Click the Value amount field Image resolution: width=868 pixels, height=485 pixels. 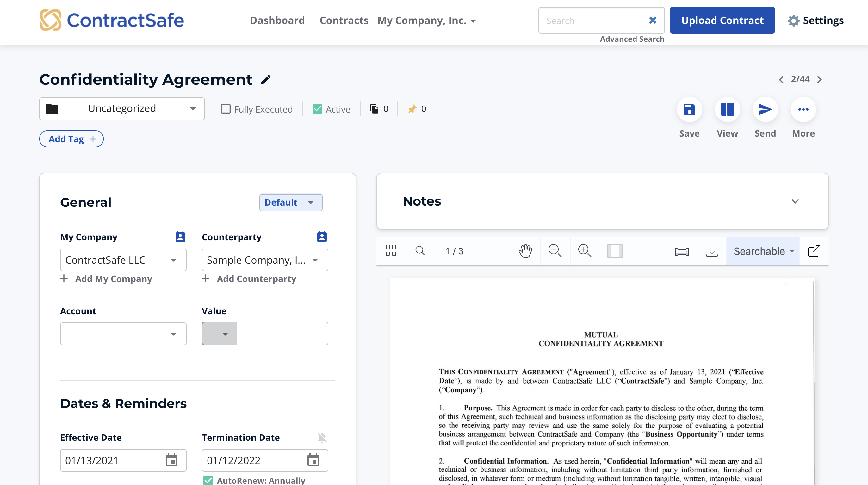click(282, 334)
